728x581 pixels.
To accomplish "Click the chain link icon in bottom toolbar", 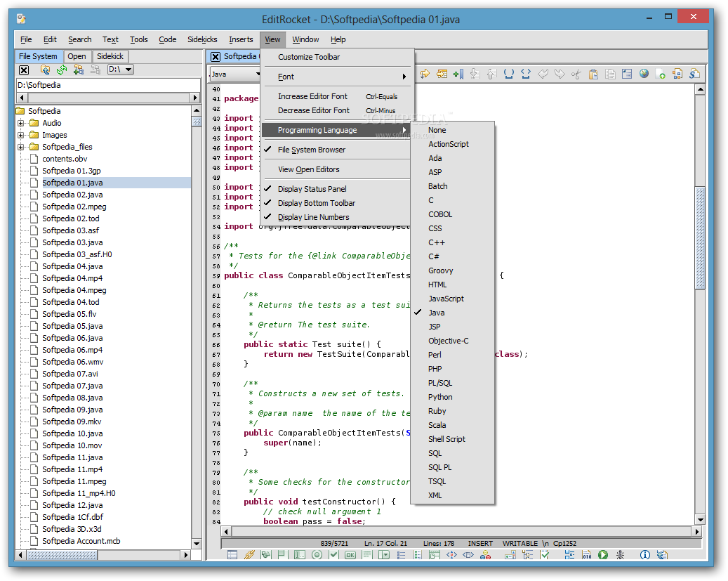I will pos(249,554).
